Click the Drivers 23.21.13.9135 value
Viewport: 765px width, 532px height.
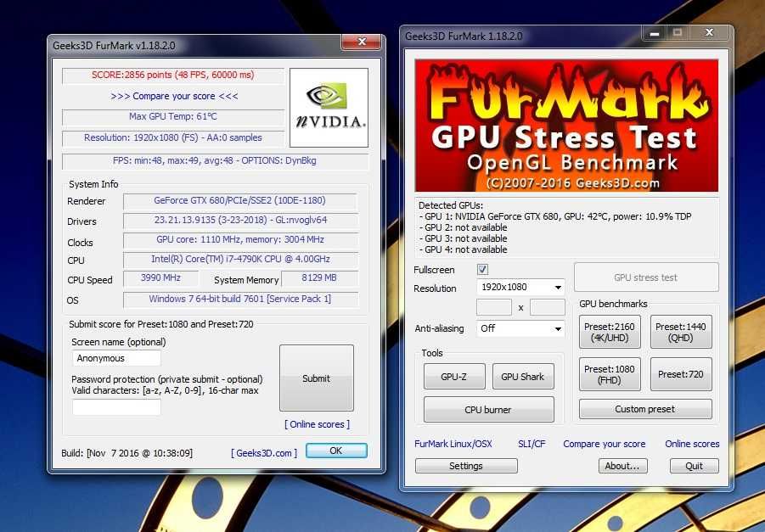[240, 220]
